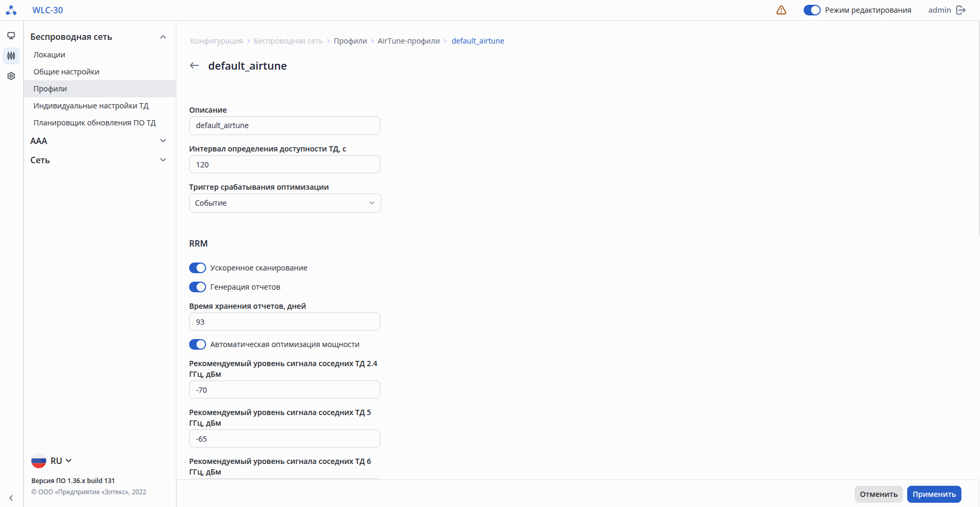980x507 pixels.
Task: Click the WLC-30 logo icon
Action: 11,10
